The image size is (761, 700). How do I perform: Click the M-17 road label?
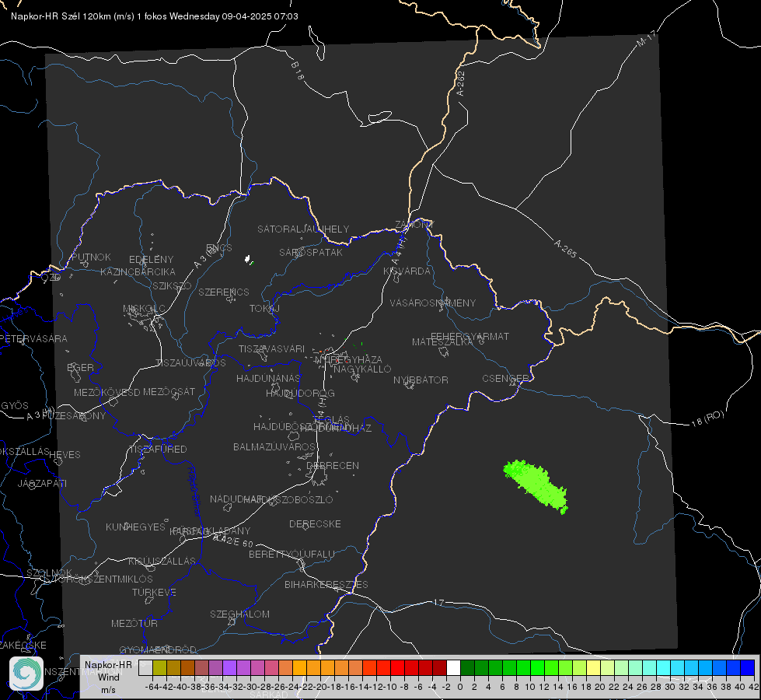[x=646, y=39]
